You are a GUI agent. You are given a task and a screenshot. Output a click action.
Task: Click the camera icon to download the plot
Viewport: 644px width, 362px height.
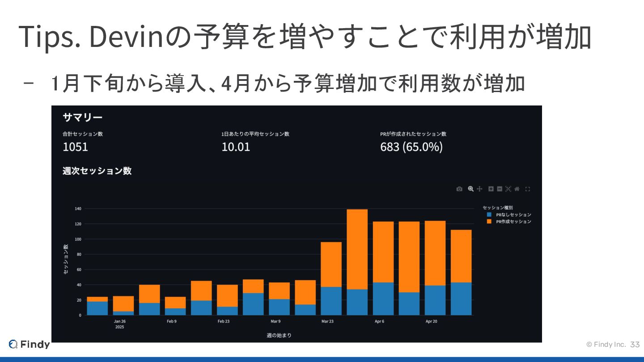point(459,189)
